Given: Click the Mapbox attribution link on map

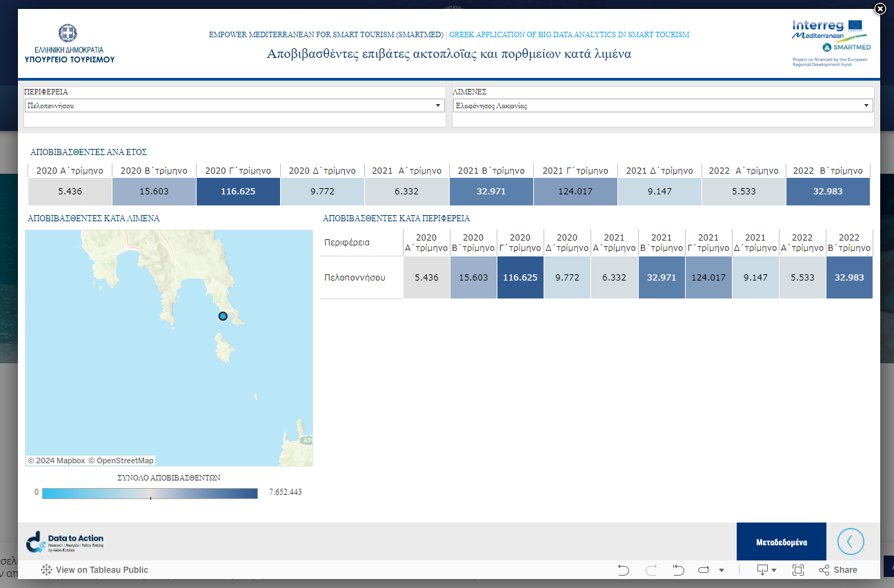Looking at the screenshot, I should tap(57, 460).
